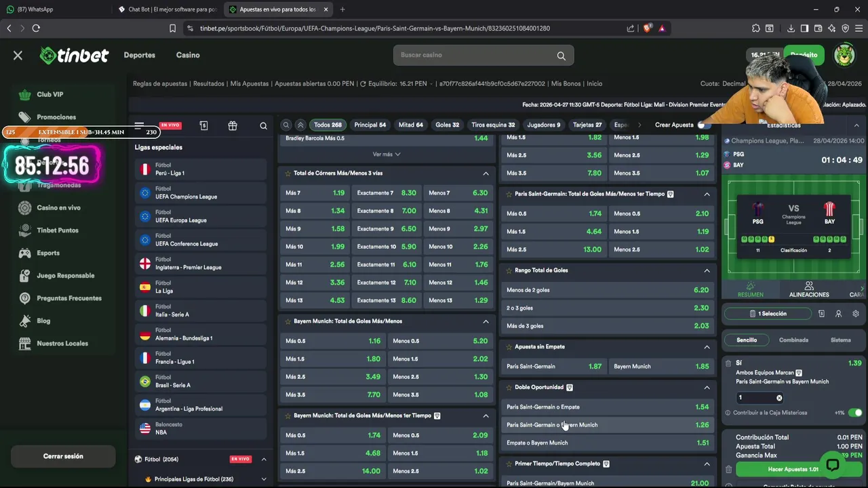Select the Todos 268 market filter

pos(328,125)
